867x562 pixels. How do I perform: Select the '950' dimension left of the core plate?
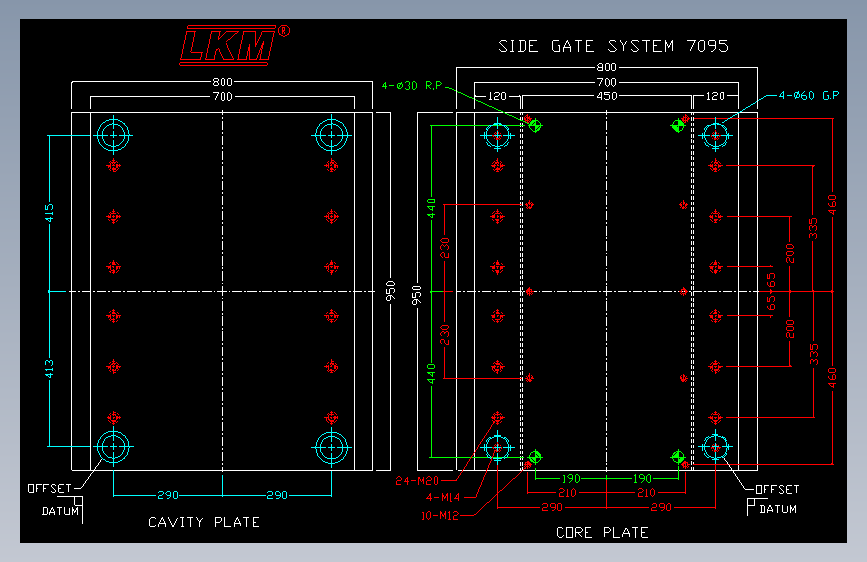[x=417, y=295]
